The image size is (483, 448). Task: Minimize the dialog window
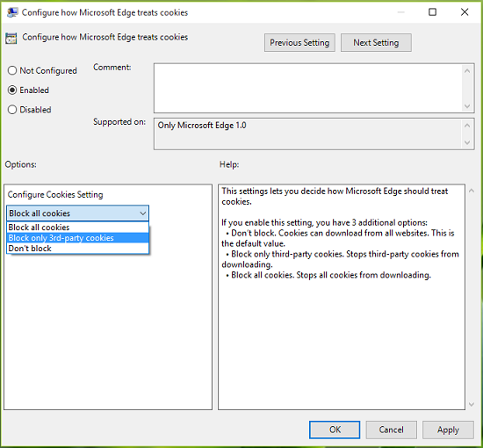click(x=400, y=12)
